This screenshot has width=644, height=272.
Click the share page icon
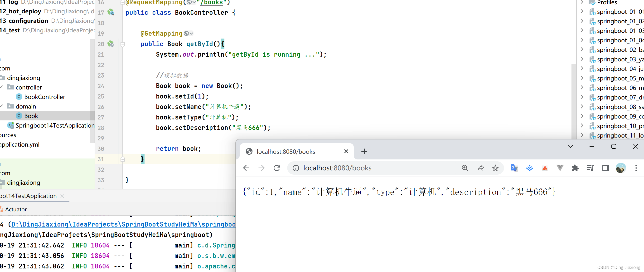[x=480, y=168]
